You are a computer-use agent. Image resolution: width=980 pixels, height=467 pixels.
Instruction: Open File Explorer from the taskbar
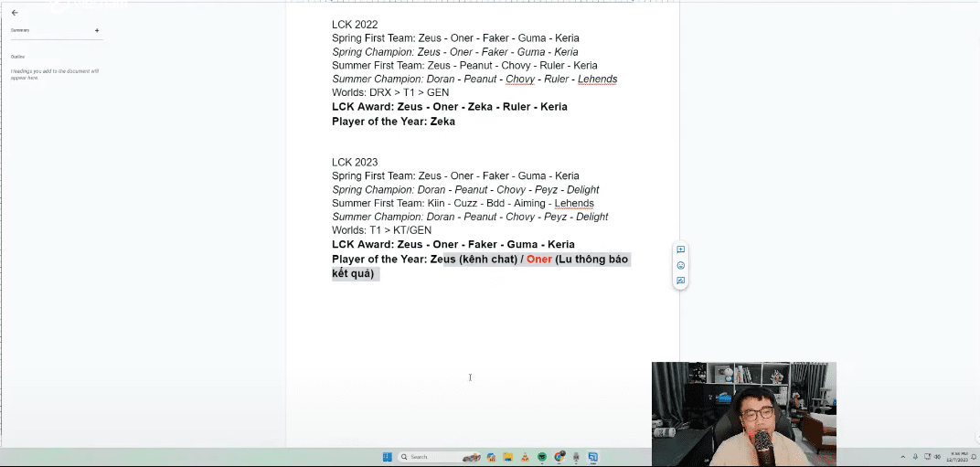(x=508, y=457)
